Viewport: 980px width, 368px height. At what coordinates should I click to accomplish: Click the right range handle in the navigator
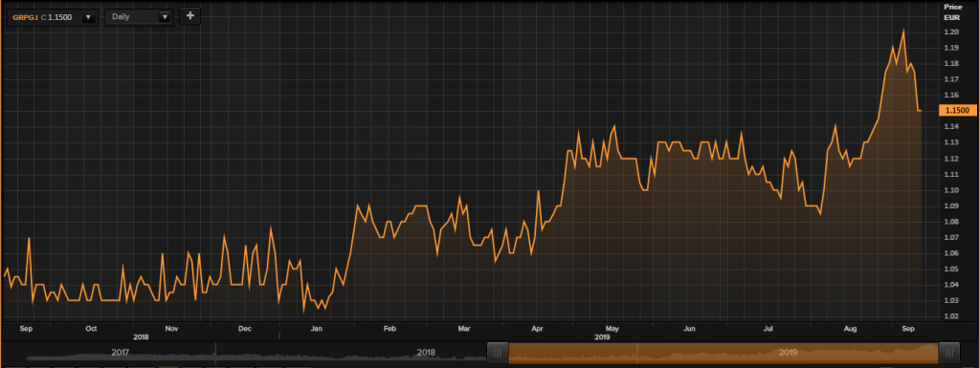948,353
